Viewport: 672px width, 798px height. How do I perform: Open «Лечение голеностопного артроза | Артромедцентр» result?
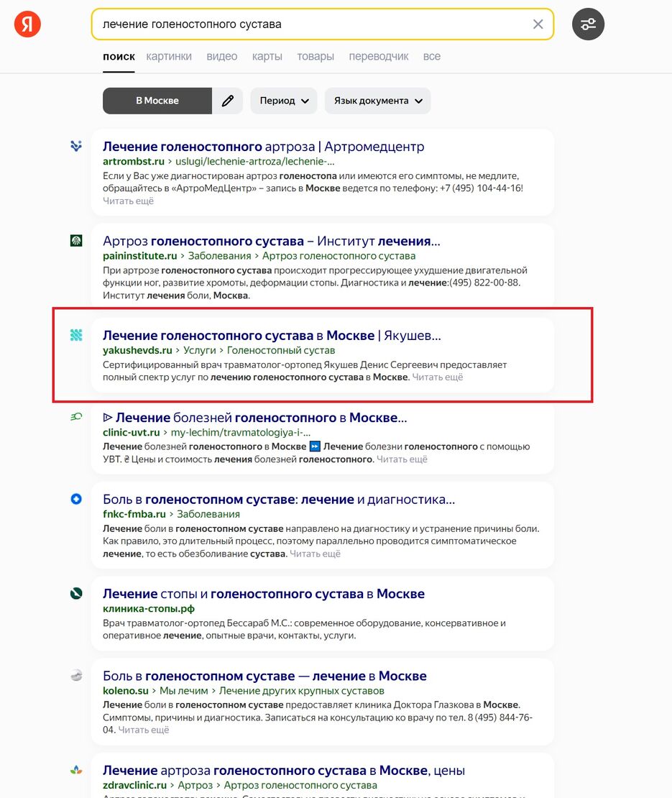click(264, 147)
